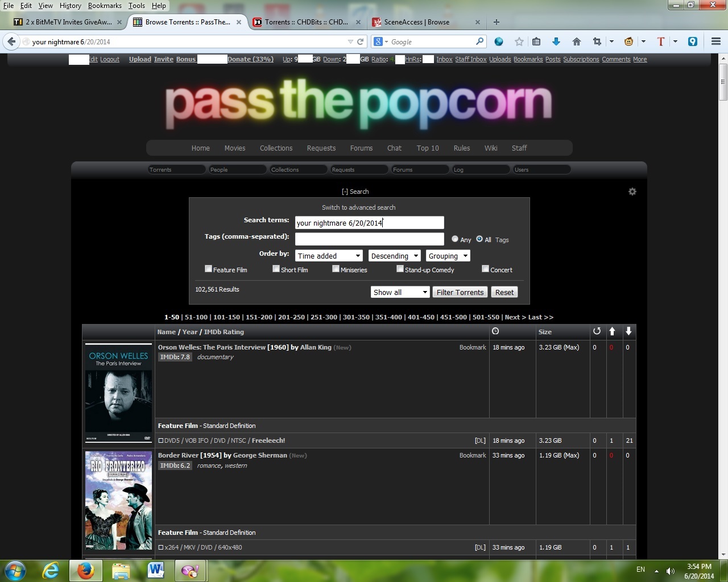Open Top 10 in site navigation
Screen dimensions: 728x582
coord(428,148)
